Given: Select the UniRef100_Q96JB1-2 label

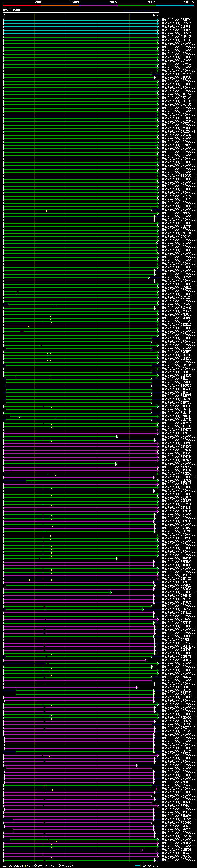Looking at the screenshot, I should click(x=179, y=101).
